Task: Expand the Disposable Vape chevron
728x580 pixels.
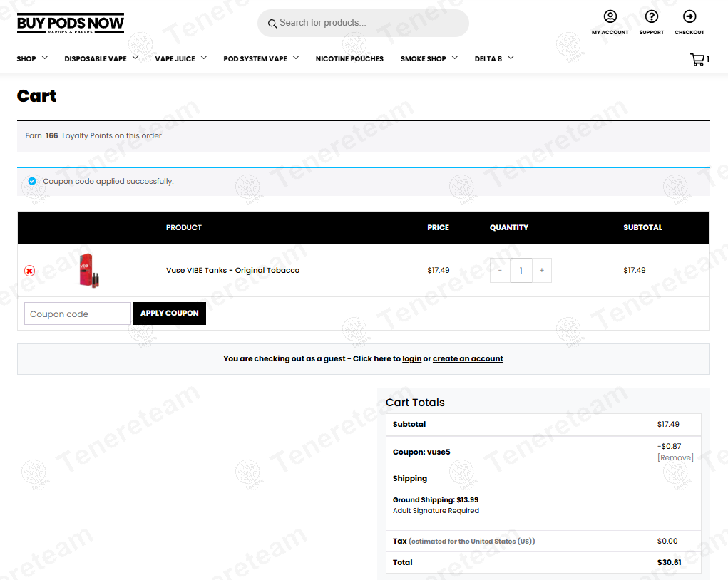Action: click(x=135, y=58)
